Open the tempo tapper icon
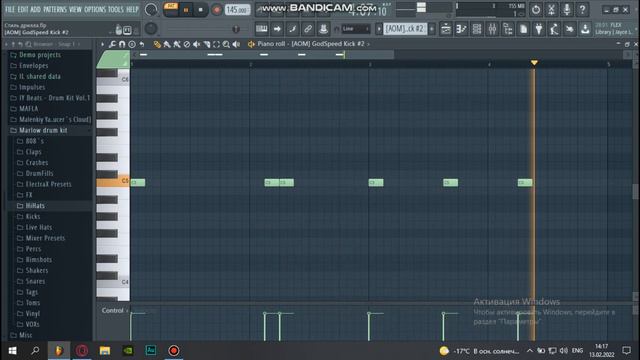The height and width of the screenshot is (360, 640). click(x=554, y=29)
